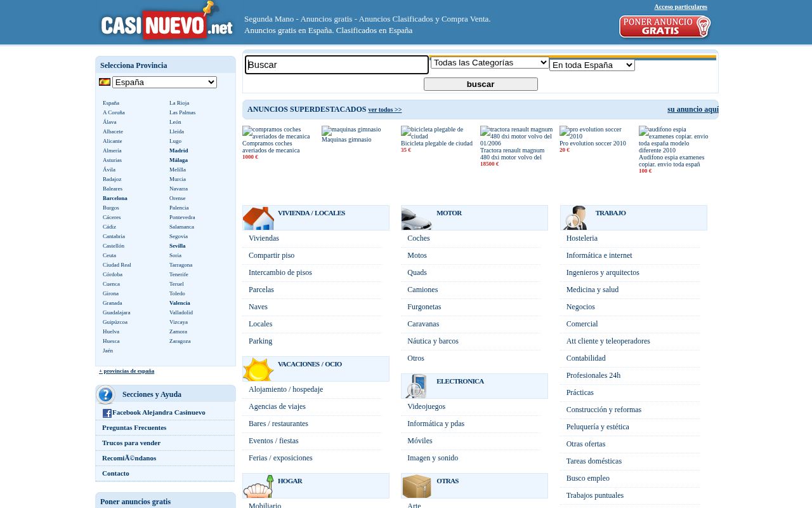This screenshot has width=812, height=508.
Task: Open the Acceso particulares link
Action: point(681,7)
